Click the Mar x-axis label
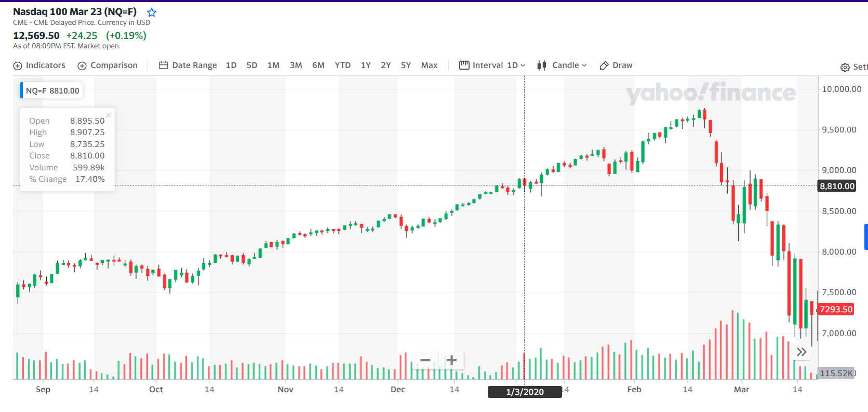This screenshot has width=868, height=412. click(741, 389)
